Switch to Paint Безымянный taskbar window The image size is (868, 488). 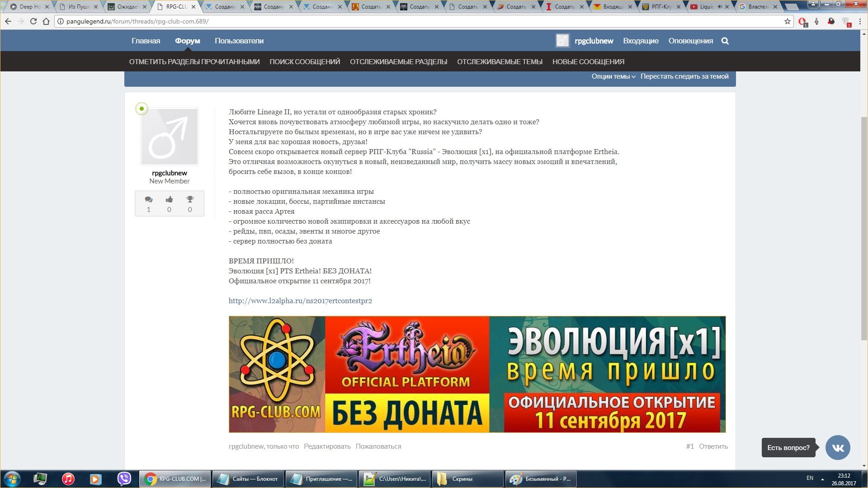541,479
